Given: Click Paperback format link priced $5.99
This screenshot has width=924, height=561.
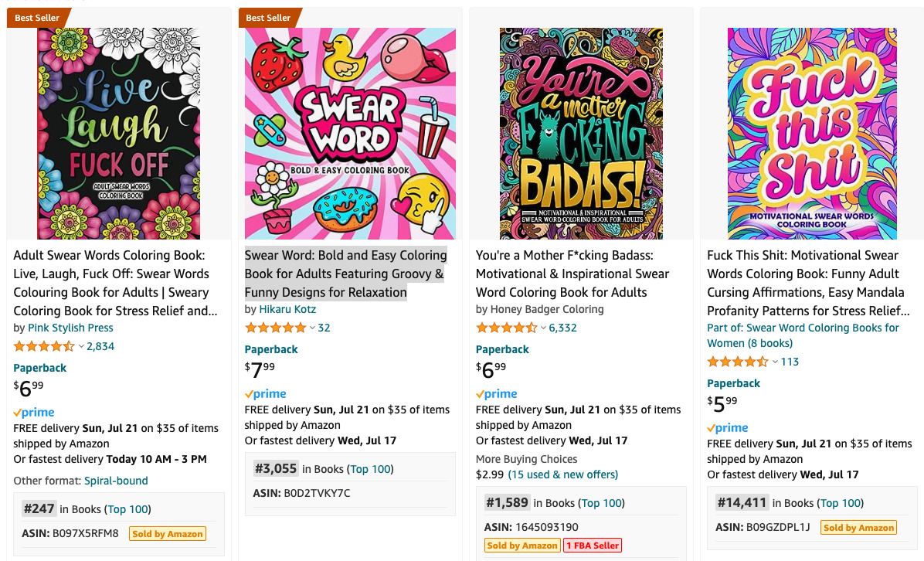Looking at the screenshot, I should [733, 383].
